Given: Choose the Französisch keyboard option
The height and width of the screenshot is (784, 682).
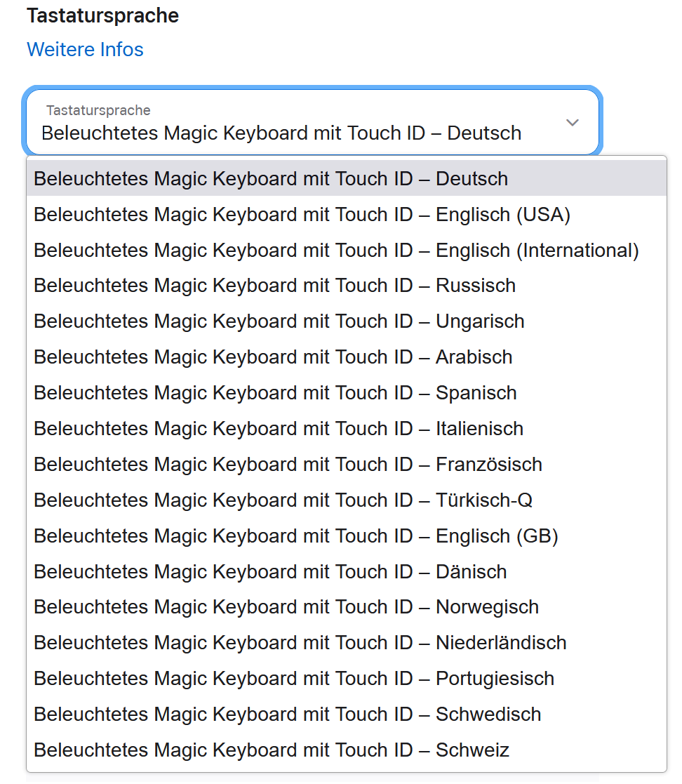Looking at the screenshot, I should [347, 465].
